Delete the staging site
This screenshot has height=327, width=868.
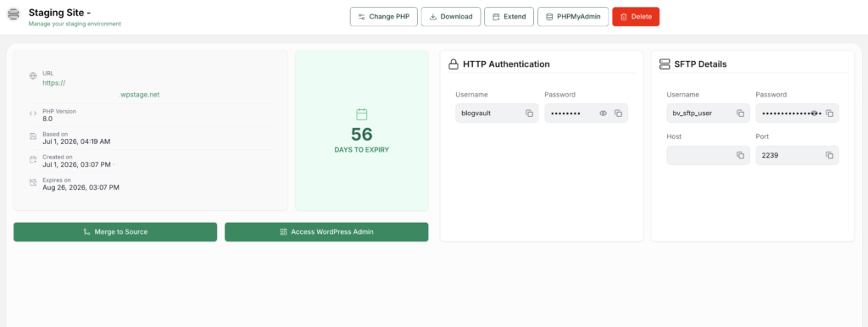636,17
